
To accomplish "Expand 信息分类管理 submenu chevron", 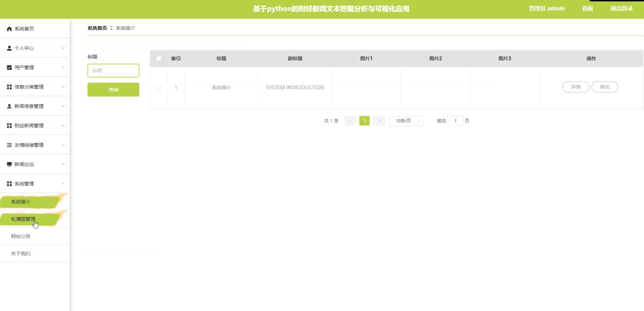I will (63, 87).
